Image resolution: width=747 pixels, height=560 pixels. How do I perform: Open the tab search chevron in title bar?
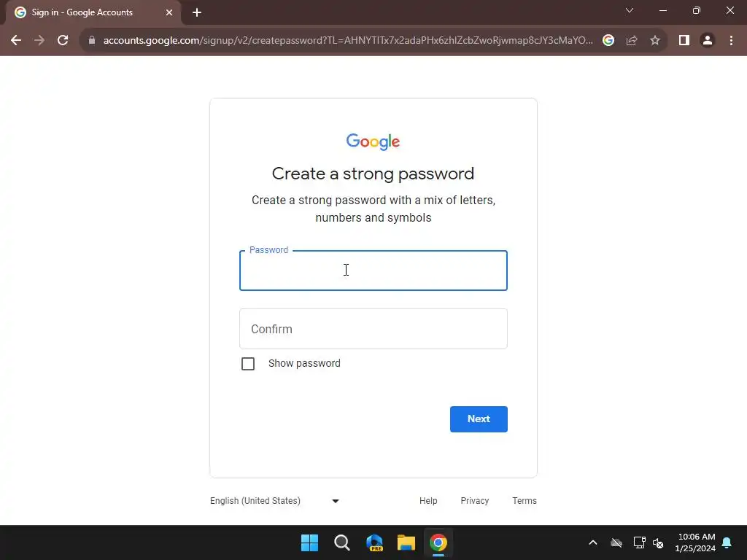(x=630, y=10)
